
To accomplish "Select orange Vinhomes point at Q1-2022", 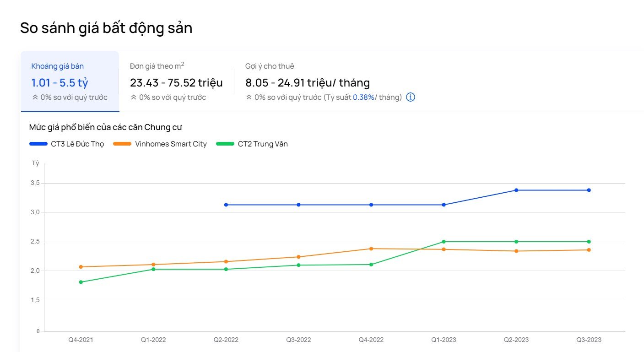I will pos(153,265).
